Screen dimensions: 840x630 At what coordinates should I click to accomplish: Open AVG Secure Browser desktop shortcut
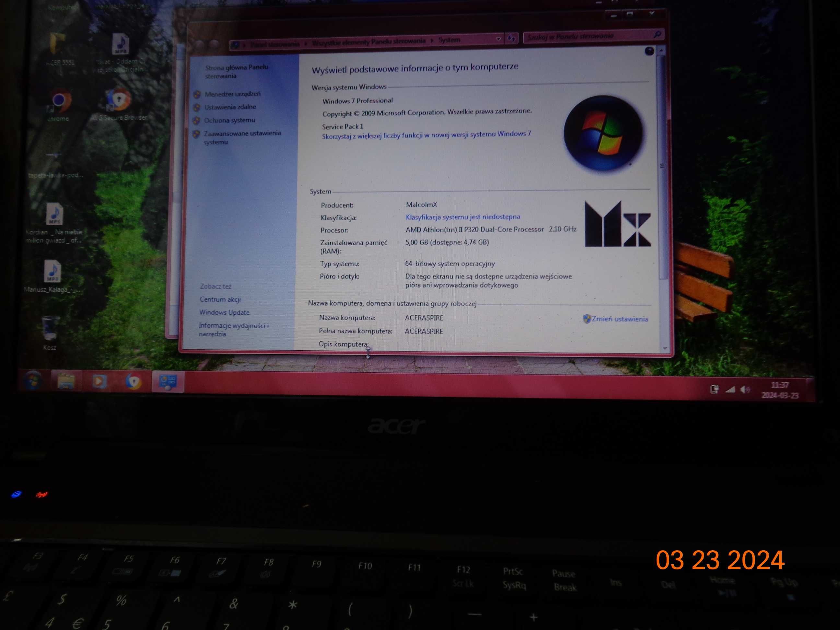(x=119, y=105)
